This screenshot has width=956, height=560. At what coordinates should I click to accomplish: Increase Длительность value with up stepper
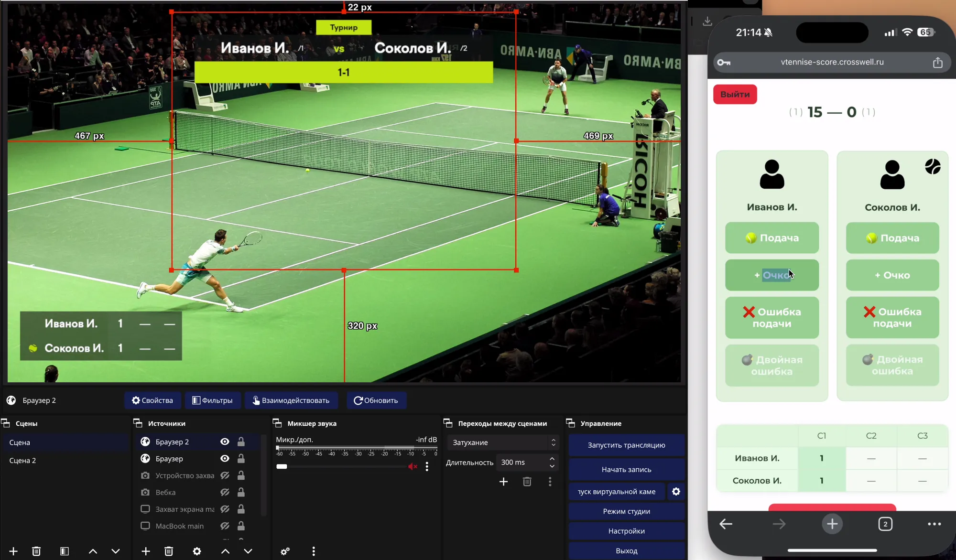pos(552,459)
